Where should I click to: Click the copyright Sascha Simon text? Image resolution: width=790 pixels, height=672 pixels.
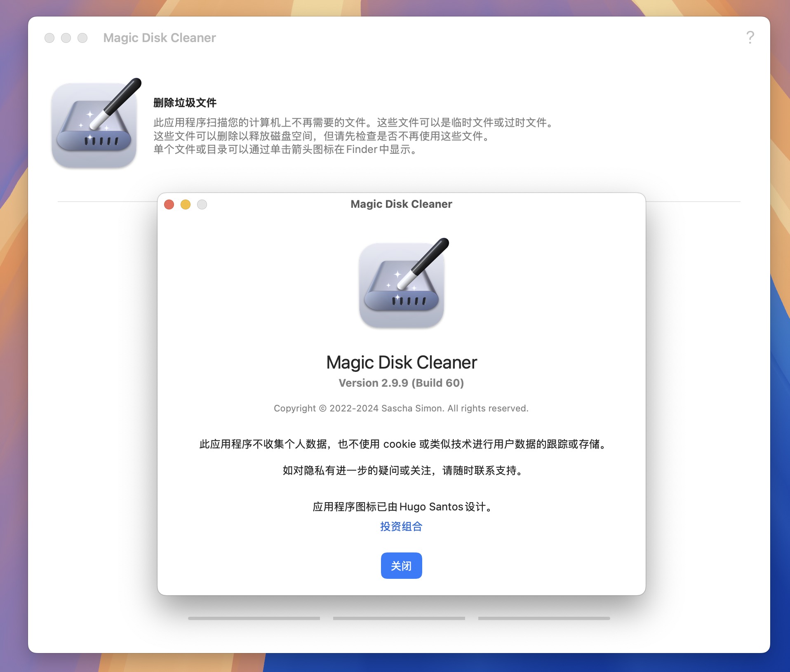coord(401,408)
